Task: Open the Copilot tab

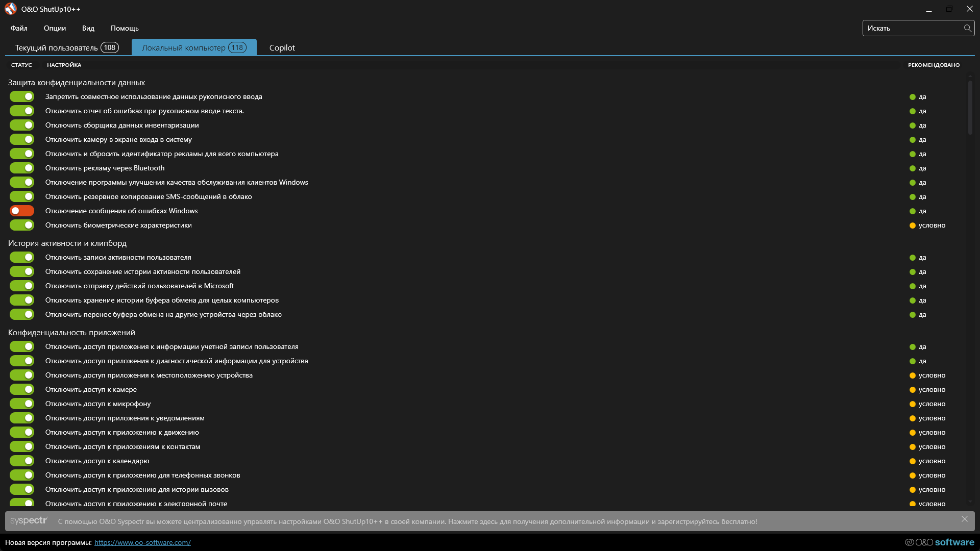Action: pos(282,47)
